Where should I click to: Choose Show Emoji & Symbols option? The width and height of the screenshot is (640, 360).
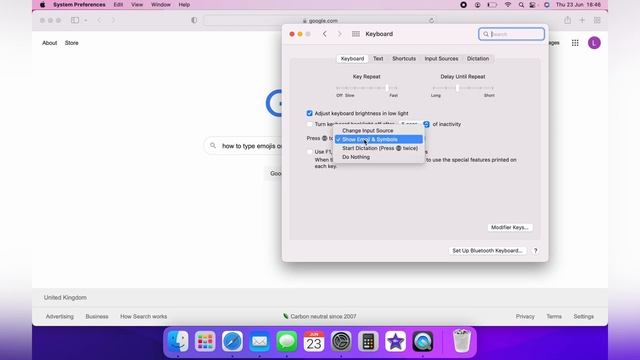379,139
